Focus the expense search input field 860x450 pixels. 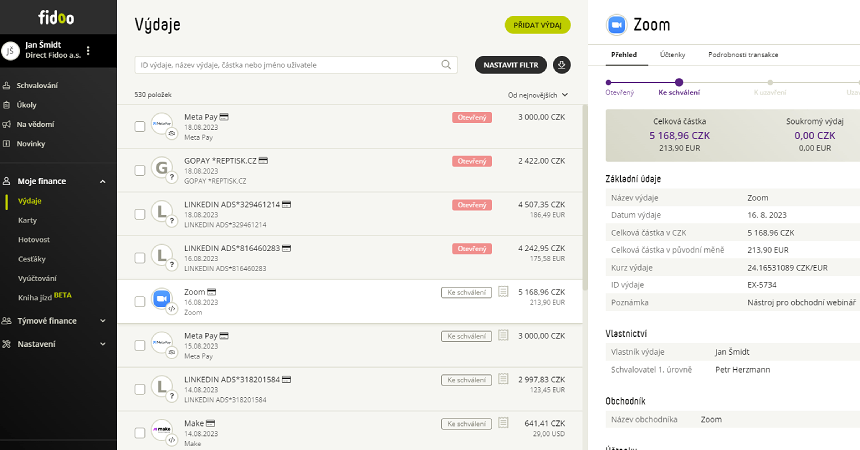[x=296, y=65]
